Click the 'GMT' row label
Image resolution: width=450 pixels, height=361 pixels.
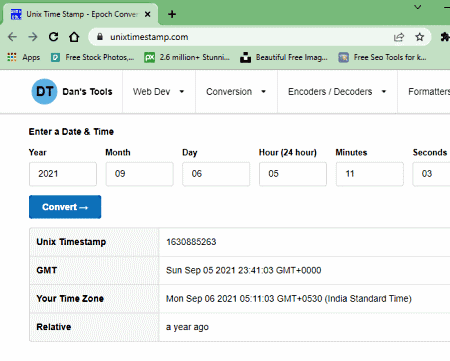[47, 270]
